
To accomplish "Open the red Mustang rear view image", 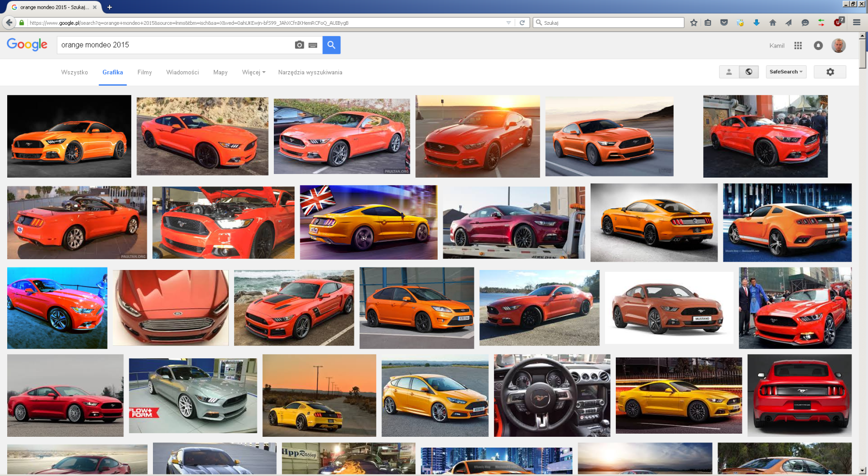I will (x=799, y=395).
